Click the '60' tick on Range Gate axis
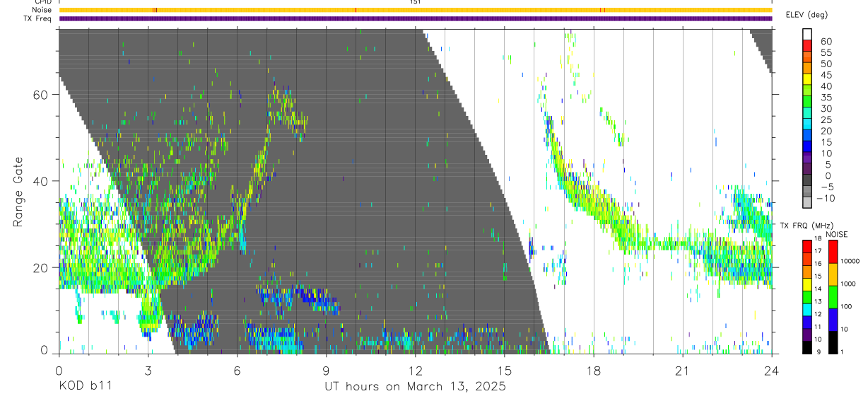 pyautogui.click(x=40, y=95)
